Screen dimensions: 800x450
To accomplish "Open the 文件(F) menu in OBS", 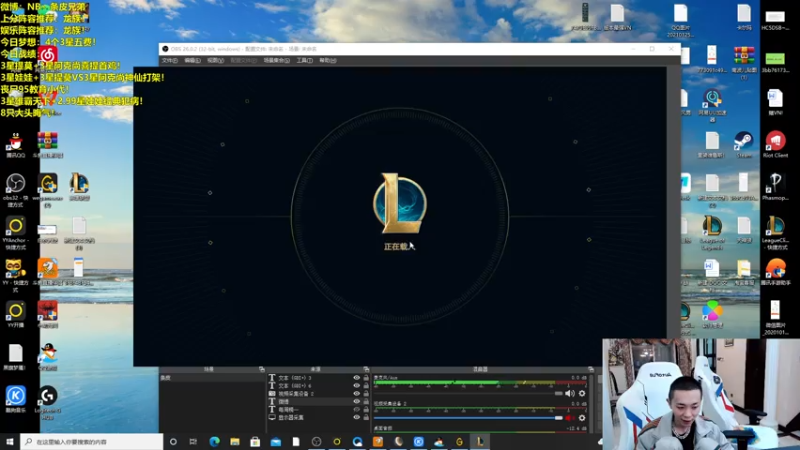I will [x=169, y=60].
